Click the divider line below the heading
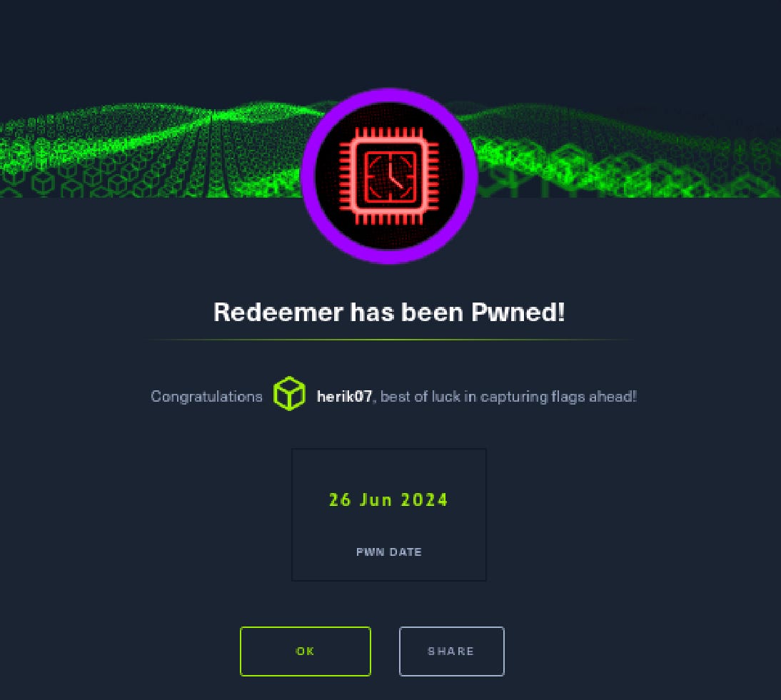Viewport: 781px width, 700px height. 389,340
